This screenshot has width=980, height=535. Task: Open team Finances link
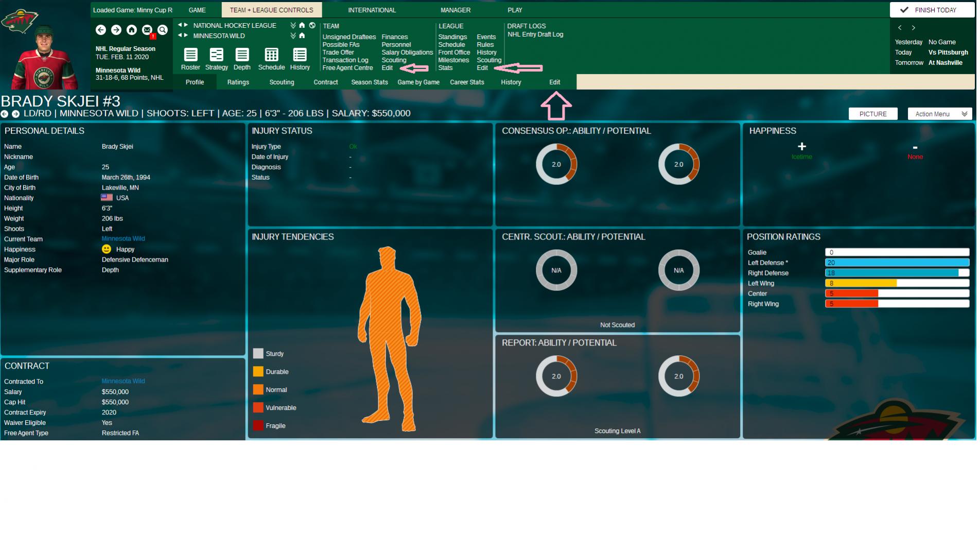pos(395,37)
